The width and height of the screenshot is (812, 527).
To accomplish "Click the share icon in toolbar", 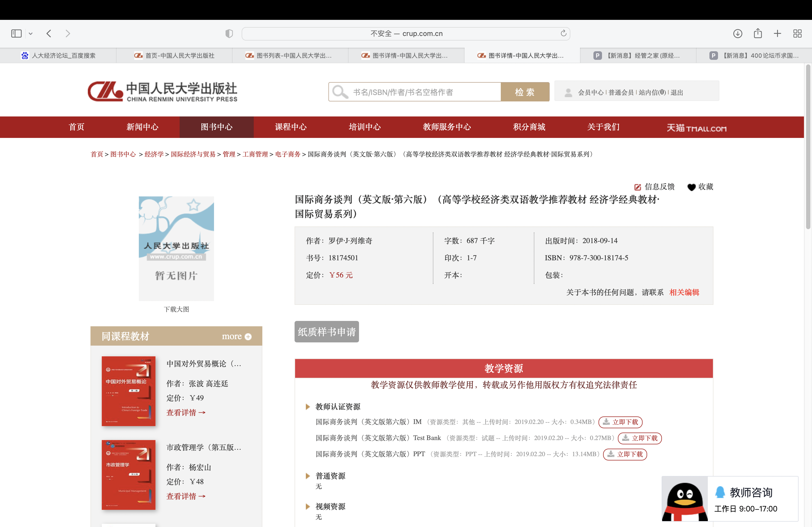I will point(757,33).
